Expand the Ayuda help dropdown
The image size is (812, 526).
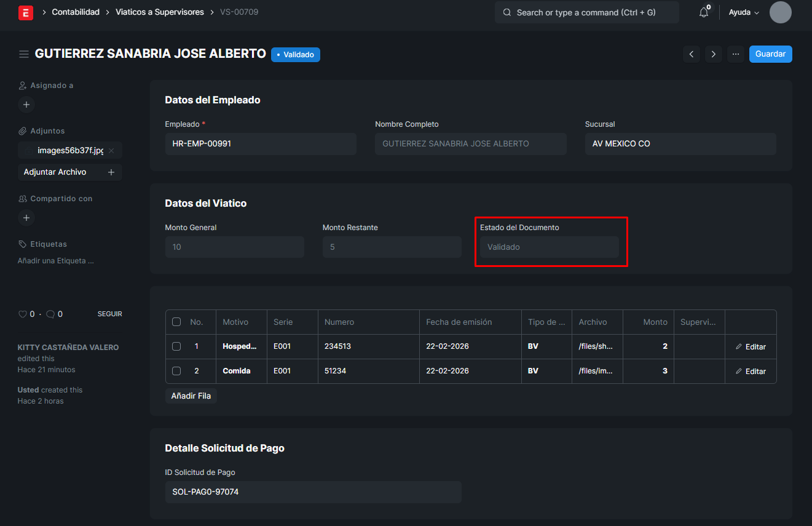744,12
